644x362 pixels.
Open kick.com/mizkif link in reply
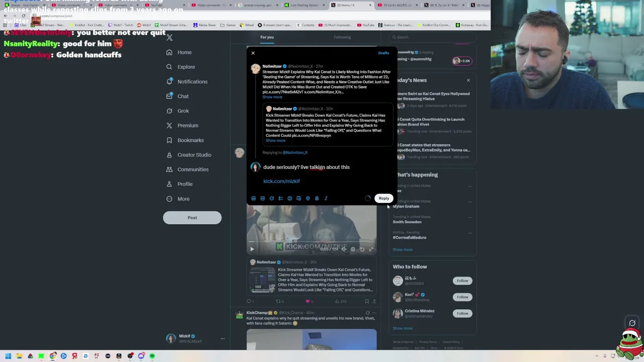pyautogui.click(x=281, y=181)
